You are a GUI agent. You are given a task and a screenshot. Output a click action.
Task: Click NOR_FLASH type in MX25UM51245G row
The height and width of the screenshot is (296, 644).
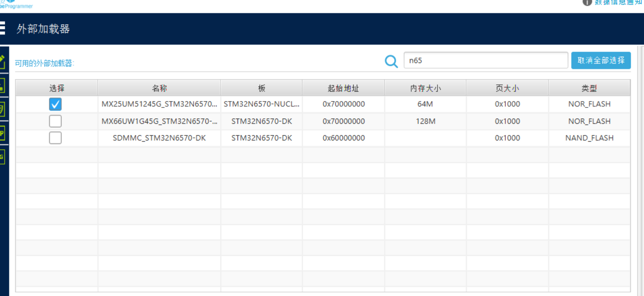tap(589, 104)
